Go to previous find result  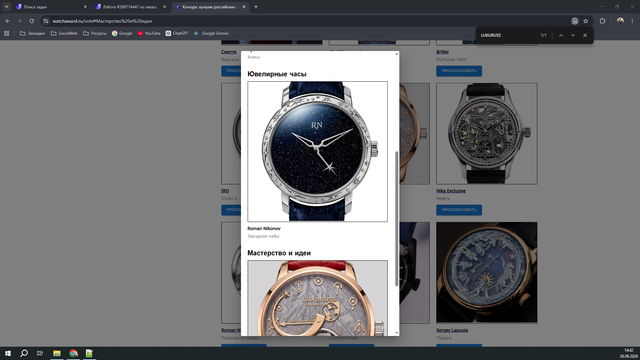coord(561,36)
